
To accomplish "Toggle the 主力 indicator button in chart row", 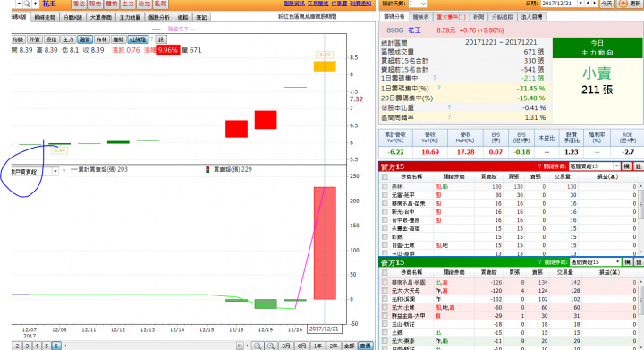I will point(68,39).
